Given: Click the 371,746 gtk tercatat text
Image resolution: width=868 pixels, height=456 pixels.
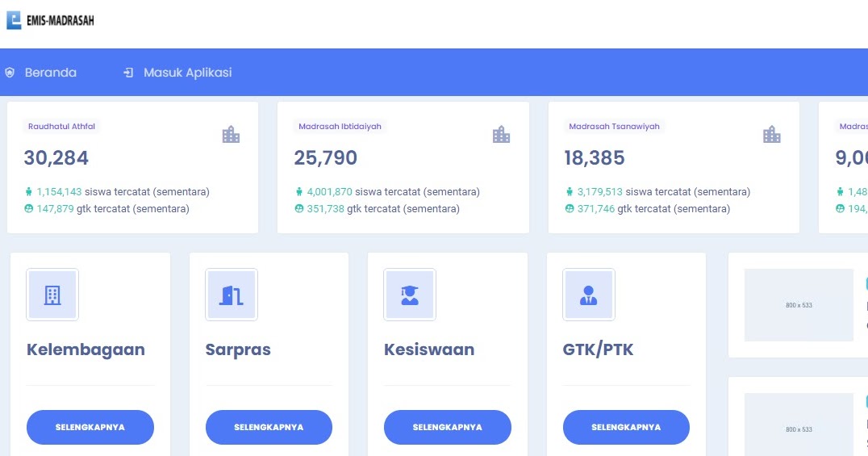Looking at the screenshot, I should (653, 209).
